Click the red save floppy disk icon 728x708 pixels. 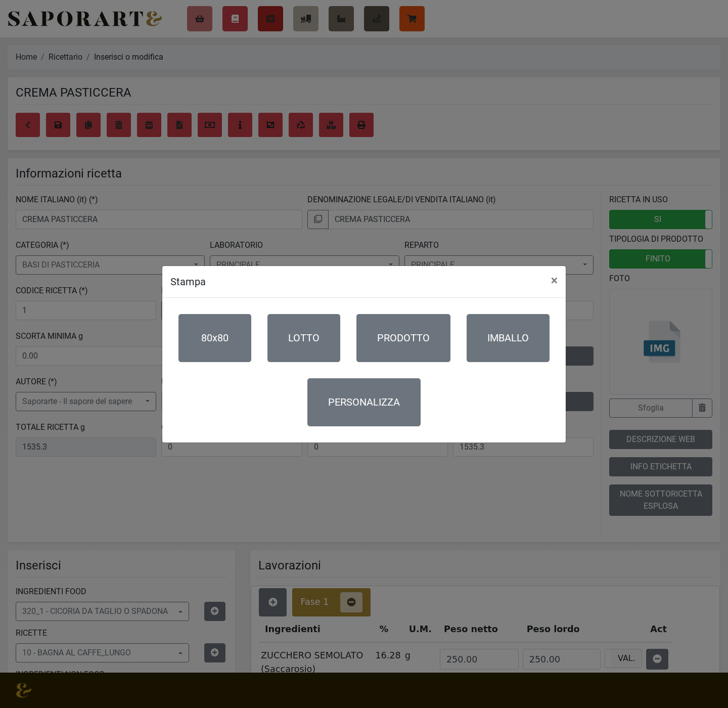point(58,125)
